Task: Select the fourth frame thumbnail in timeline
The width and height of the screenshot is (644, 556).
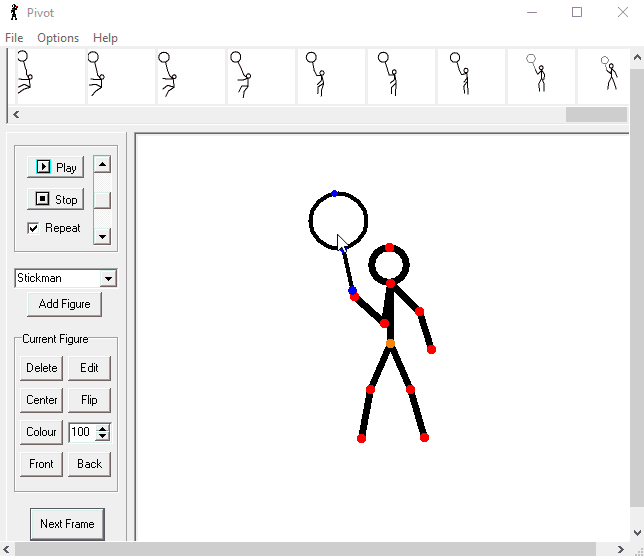Action: (x=261, y=76)
